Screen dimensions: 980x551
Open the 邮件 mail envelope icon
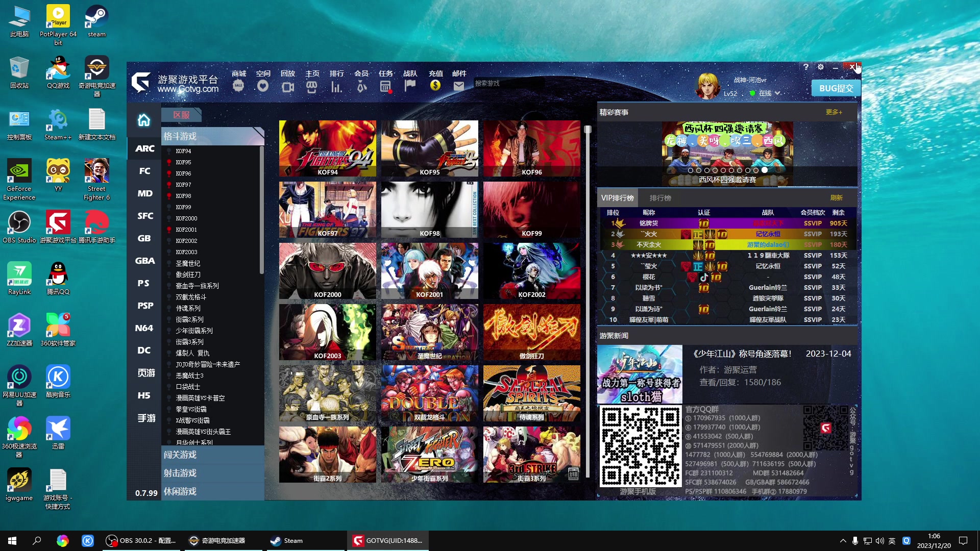[459, 86]
